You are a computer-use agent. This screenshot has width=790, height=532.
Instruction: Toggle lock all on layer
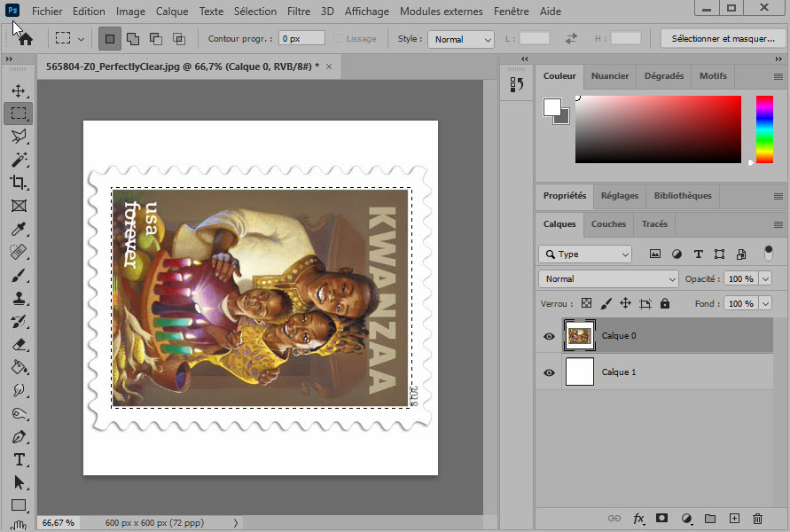665,303
